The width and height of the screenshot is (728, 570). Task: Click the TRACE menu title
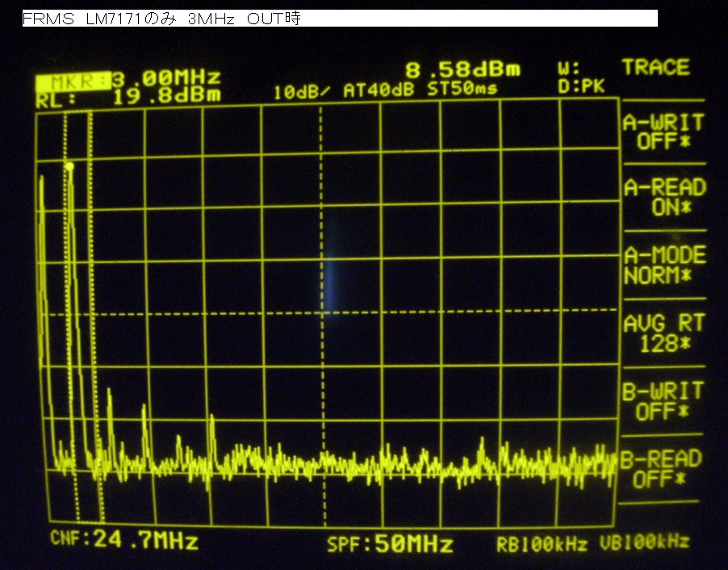655,67
